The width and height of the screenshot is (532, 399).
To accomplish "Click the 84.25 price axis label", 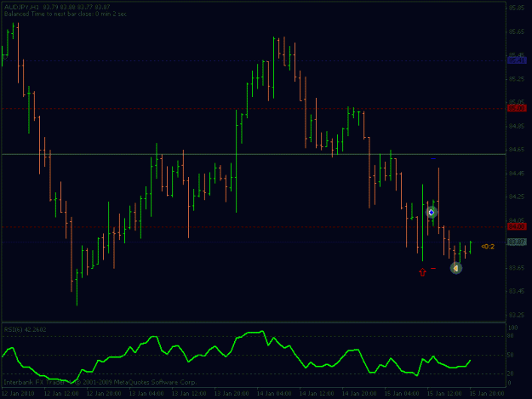I will tap(517, 197).
